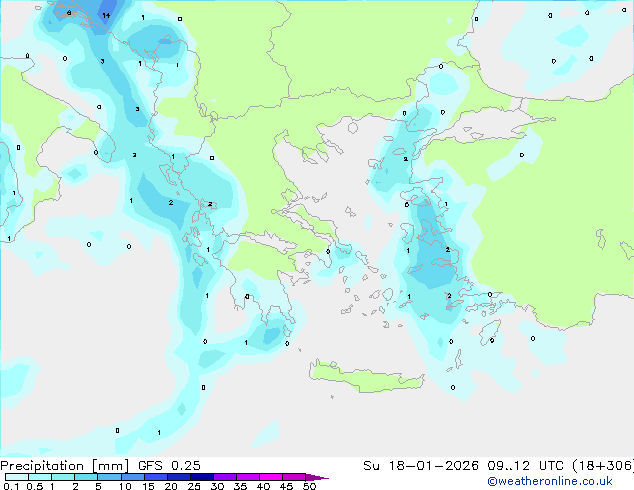Select the 2–5 mm legend swatch
The image size is (634, 490).
coord(86,477)
